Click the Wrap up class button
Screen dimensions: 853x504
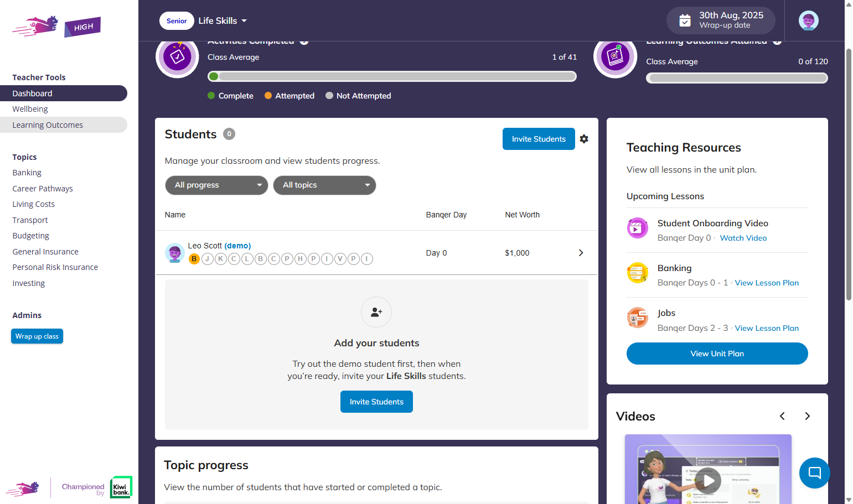pos(37,336)
